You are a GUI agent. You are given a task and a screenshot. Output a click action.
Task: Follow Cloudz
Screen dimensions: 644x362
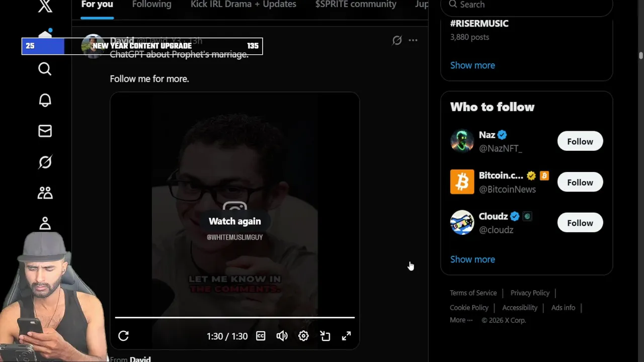coord(580,223)
